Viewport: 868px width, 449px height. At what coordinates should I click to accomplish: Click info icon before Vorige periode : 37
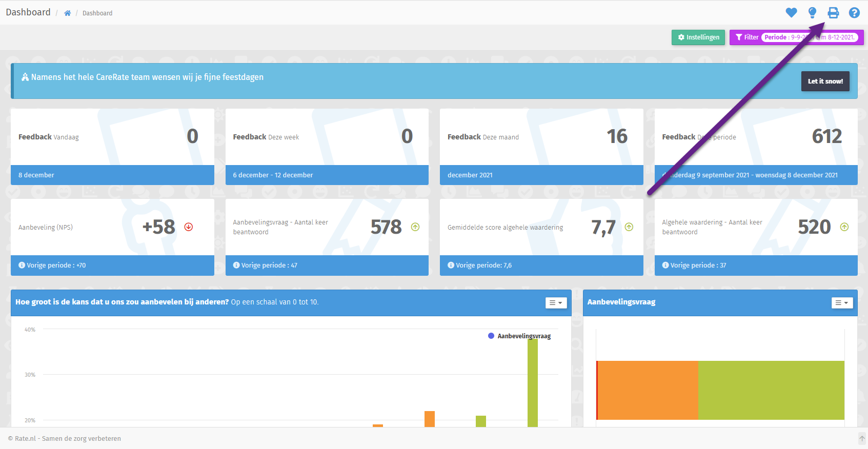coord(665,265)
